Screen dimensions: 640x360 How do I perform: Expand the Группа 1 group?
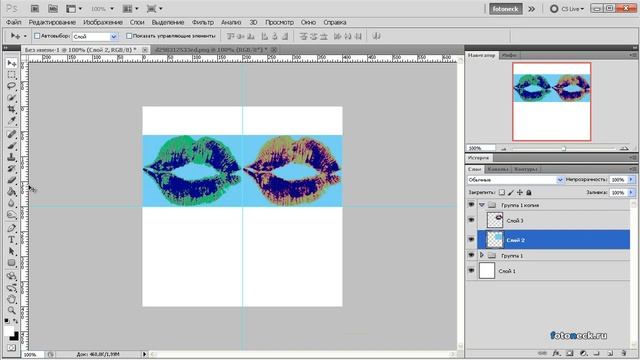[482, 255]
